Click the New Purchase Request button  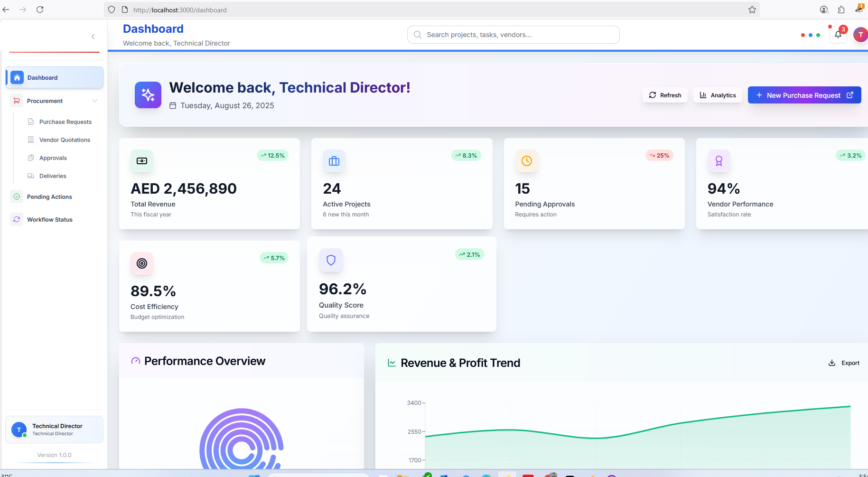804,95
